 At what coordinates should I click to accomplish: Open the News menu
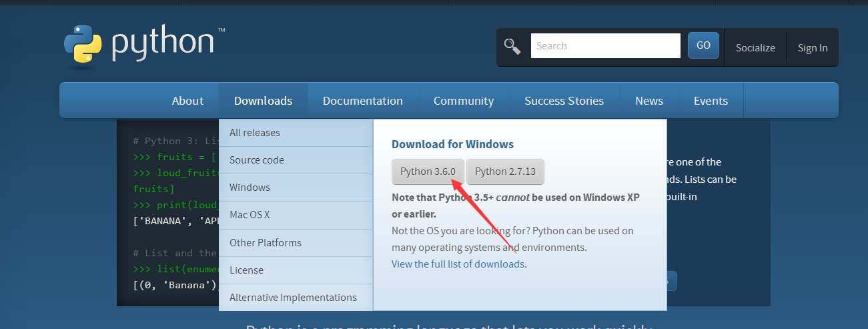(649, 101)
